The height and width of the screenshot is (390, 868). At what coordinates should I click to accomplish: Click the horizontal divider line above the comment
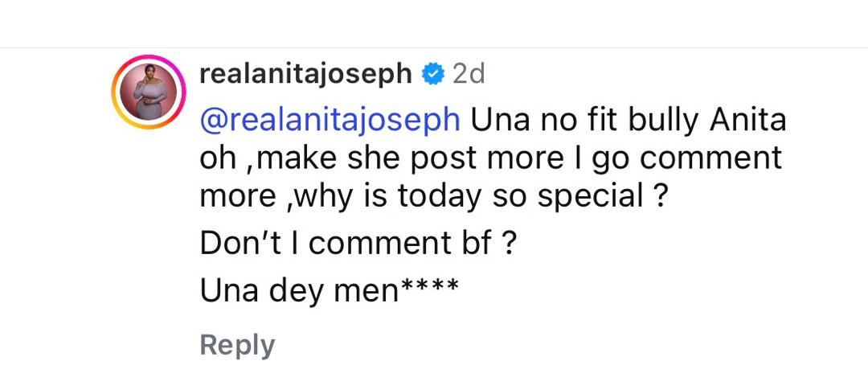[434, 47]
